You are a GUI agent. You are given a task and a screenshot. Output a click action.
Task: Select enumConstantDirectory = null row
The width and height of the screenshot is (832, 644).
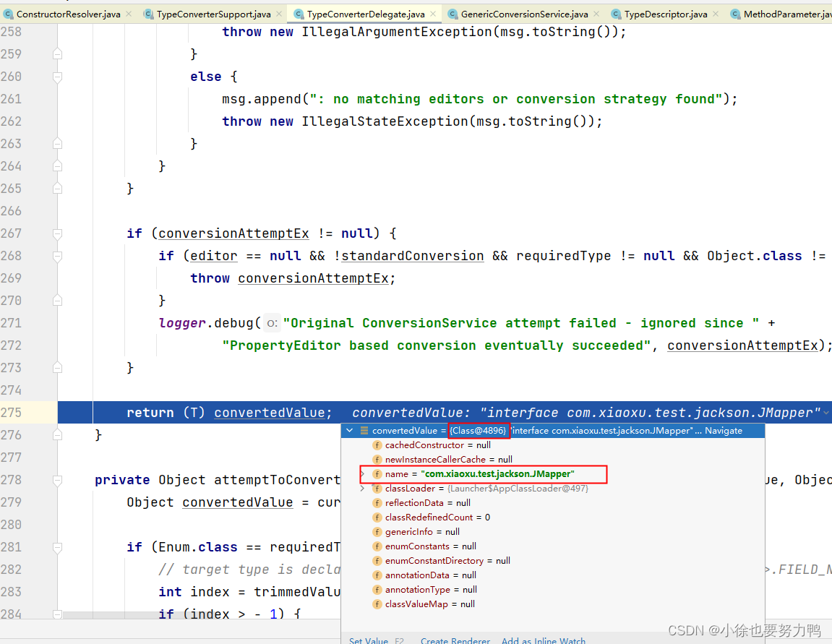(x=552, y=561)
